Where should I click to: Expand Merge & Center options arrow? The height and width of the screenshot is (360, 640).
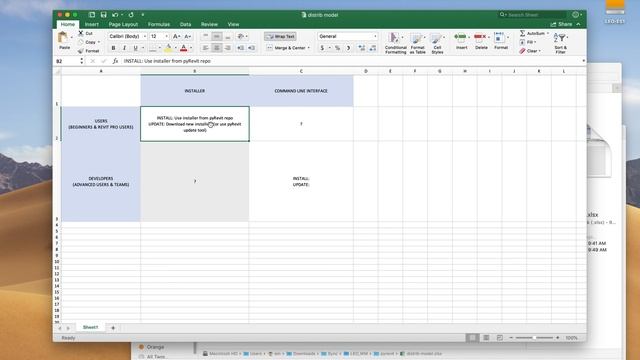309,48
